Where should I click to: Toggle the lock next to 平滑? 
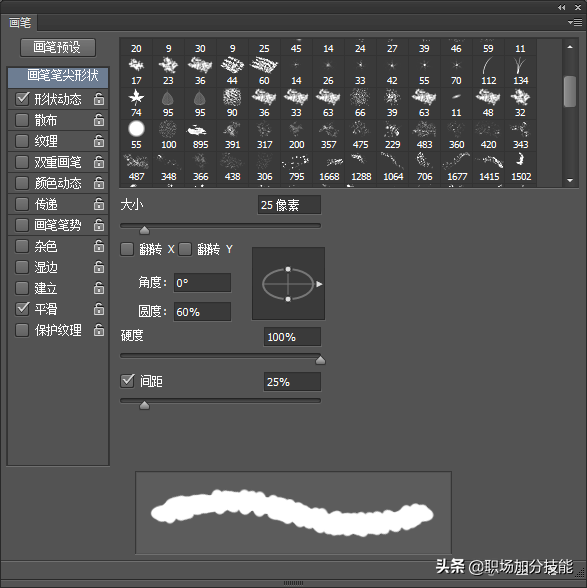coord(99,309)
